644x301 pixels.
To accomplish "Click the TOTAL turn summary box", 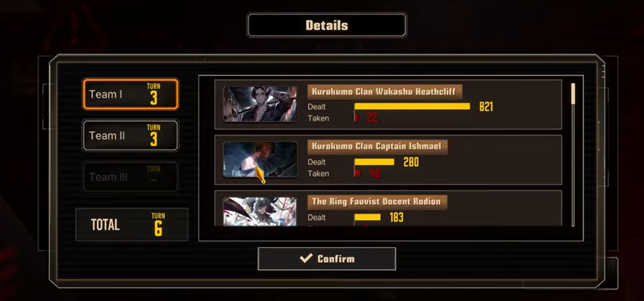I will 132,224.
